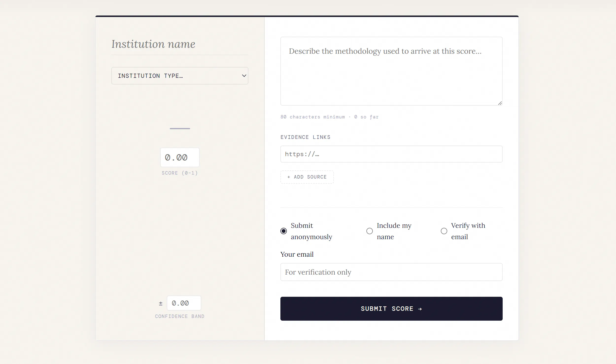Click the Submit Score button
The width and height of the screenshot is (616, 364).
(x=391, y=309)
